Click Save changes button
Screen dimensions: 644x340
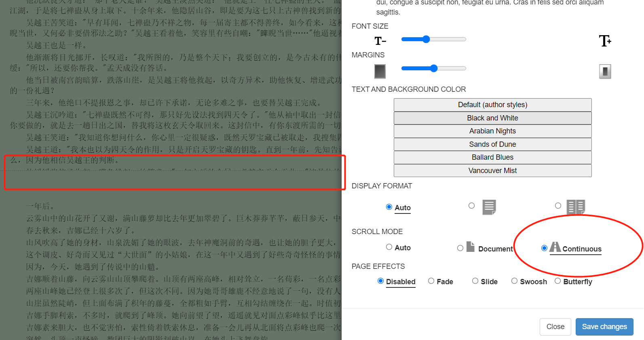tap(604, 327)
